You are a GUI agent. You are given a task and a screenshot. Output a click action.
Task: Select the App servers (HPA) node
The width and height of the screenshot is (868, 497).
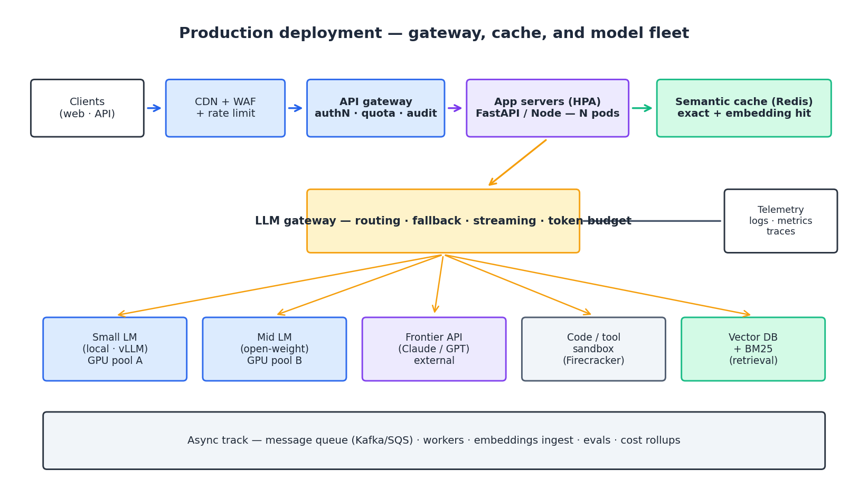tap(547, 107)
